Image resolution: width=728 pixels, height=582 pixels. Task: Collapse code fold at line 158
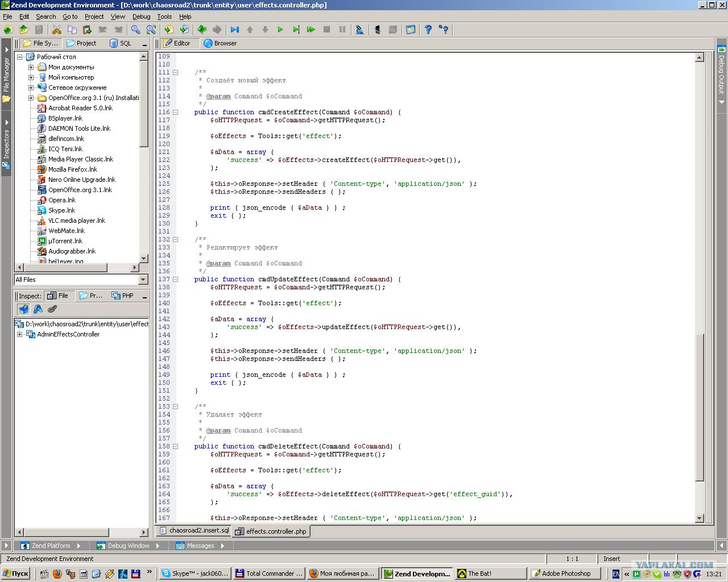coord(175,446)
